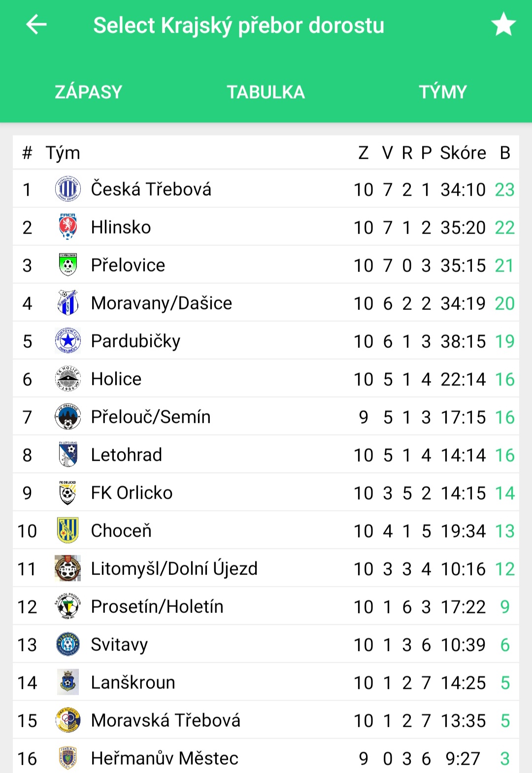Click the Choceň yellow-blue crest
The width and height of the screenshot is (532, 773).
point(68,531)
